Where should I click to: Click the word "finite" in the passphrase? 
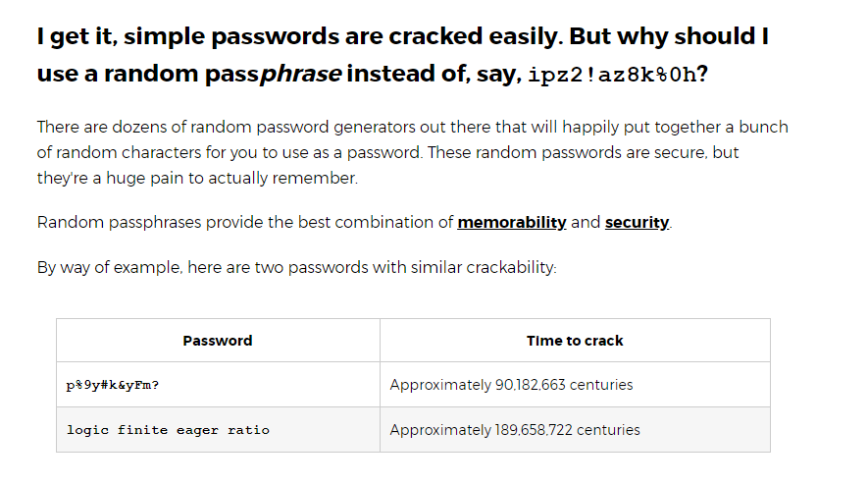coord(142,430)
